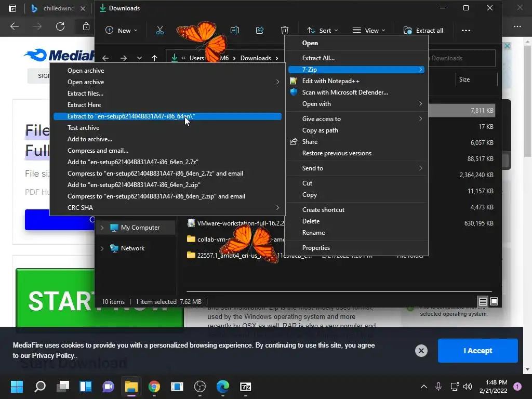Click Downloads in the address bar
Screen dimensions: 532x399
(256, 58)
